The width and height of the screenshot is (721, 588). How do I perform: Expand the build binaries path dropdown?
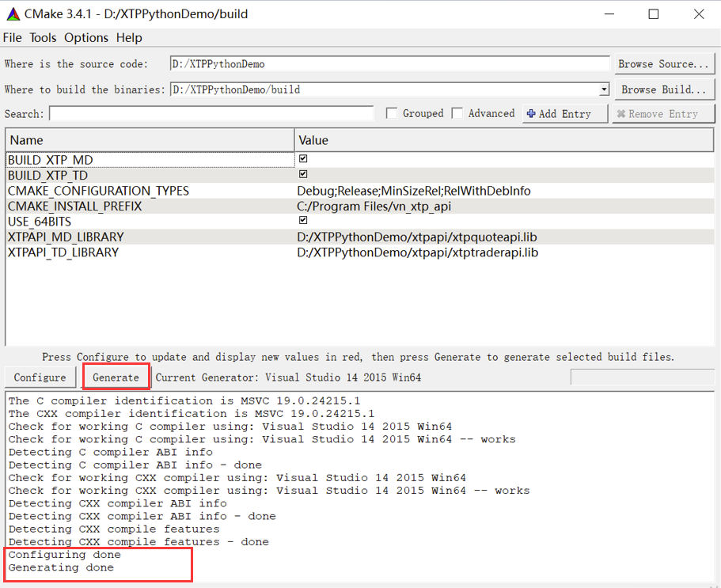tap(604, 90)
